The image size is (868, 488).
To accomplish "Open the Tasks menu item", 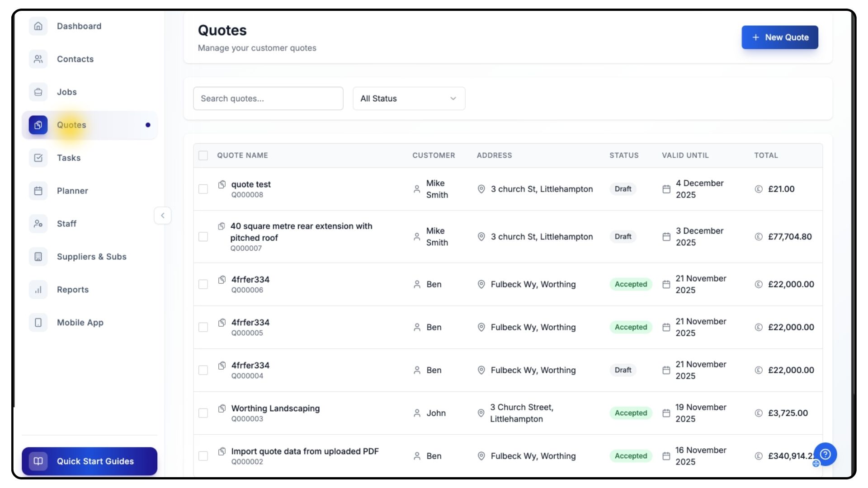I will point(69,158).
